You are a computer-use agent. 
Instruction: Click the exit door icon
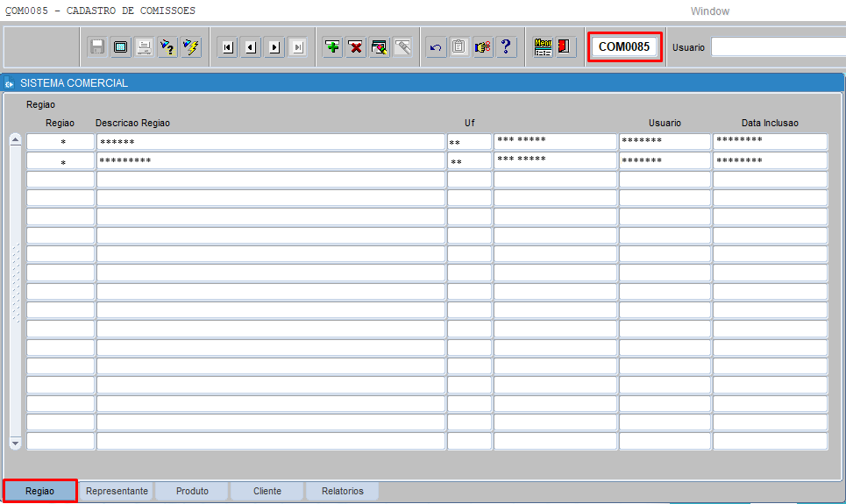(x=565, y=47)
